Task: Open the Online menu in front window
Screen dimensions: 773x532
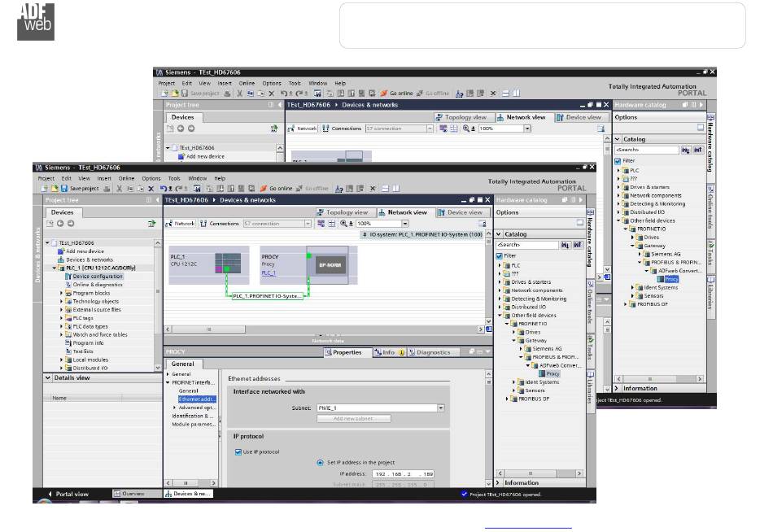Action: click(126, 178)
